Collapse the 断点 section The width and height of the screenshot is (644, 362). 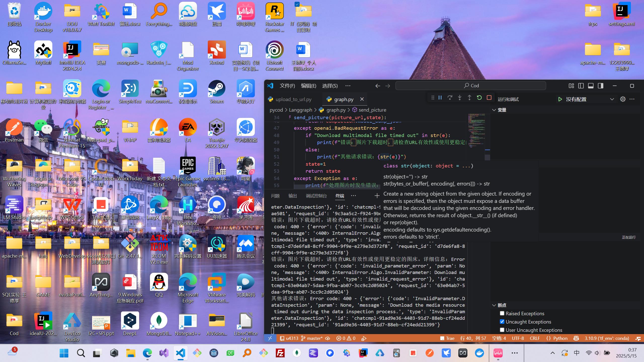coord(494,305)
